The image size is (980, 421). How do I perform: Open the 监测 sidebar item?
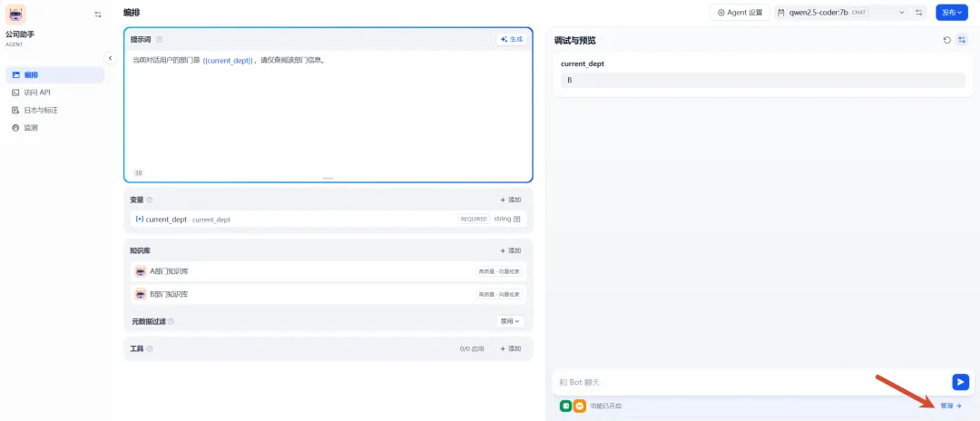pos(54,127)
